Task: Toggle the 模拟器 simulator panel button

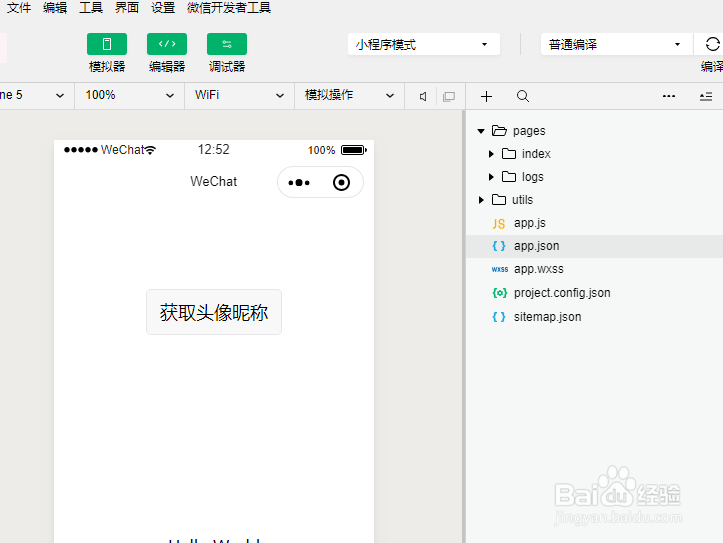Action: tap(107, 44)
